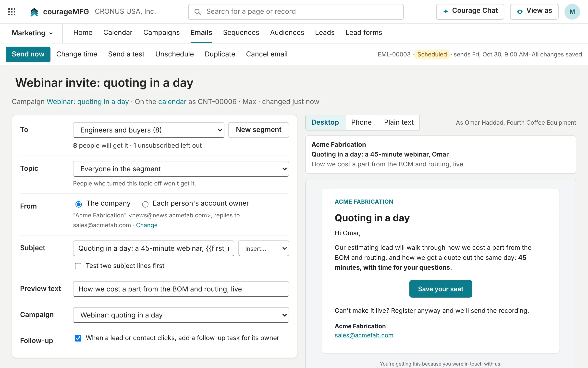The width and height of the screenshot is (588, 368).
Task: Expand the Topic Everyone in the segment dropdown
Action: (x=181, y=169)
